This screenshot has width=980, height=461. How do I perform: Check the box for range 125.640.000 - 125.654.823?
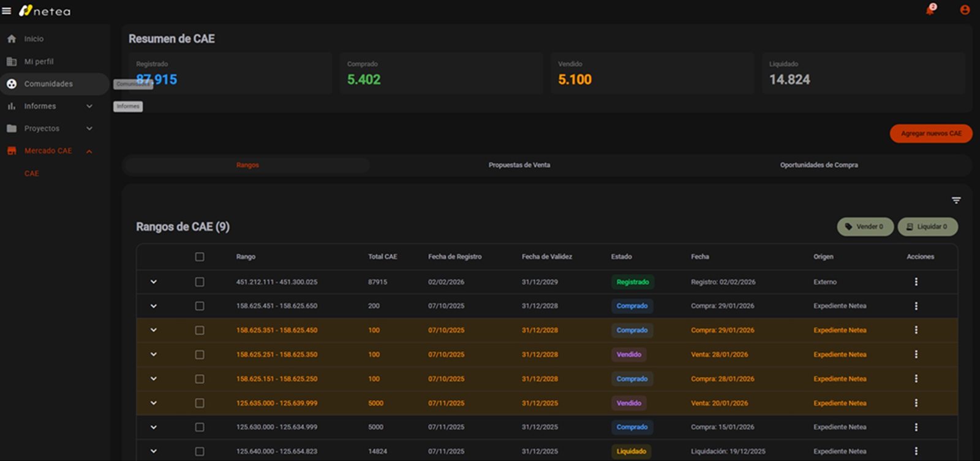pyautogui.click(x=200, y=452)
